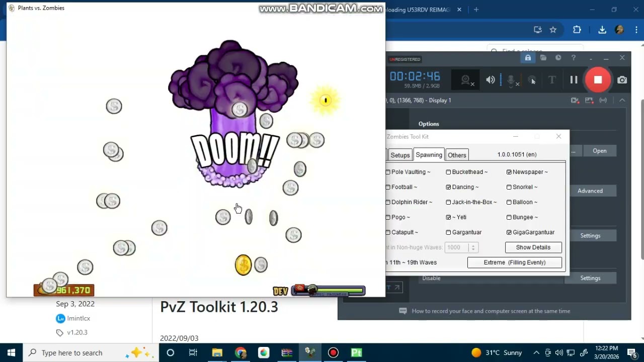This screenshot has height=362, width=644.
Task: Uncheck Dancing checkbox
Action: tap(448, 187)
